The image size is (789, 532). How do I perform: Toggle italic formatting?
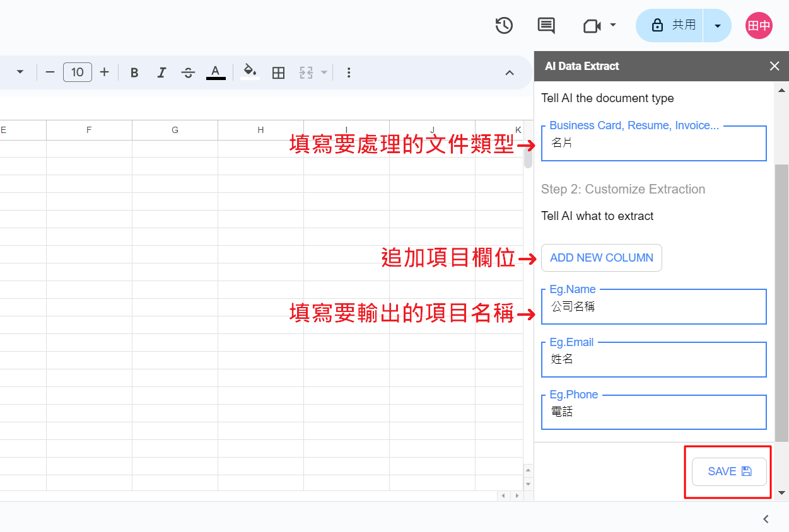coord(161,72)
